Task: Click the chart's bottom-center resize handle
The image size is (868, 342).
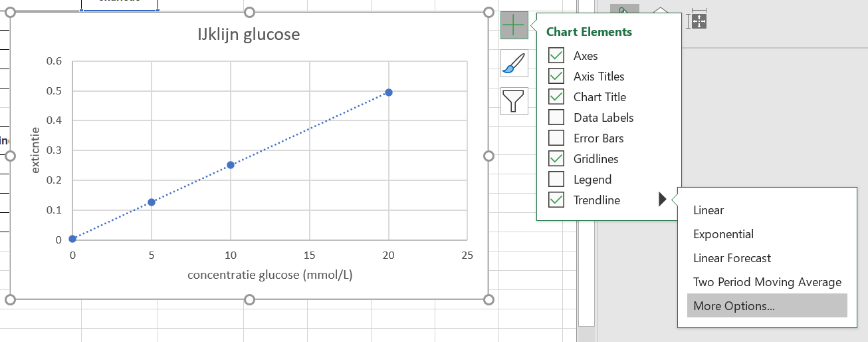Action: point(250,299)
